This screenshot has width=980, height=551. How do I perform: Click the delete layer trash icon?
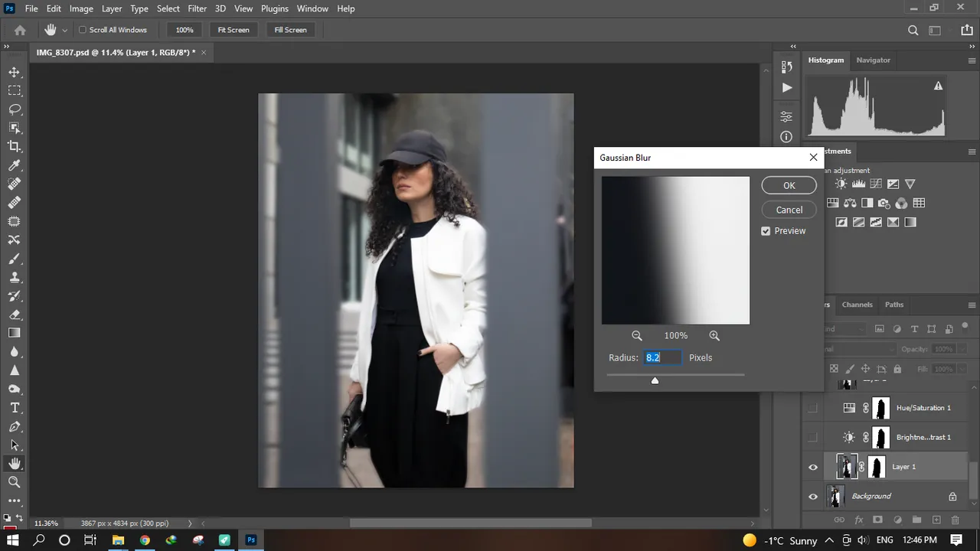coord(955,520)
